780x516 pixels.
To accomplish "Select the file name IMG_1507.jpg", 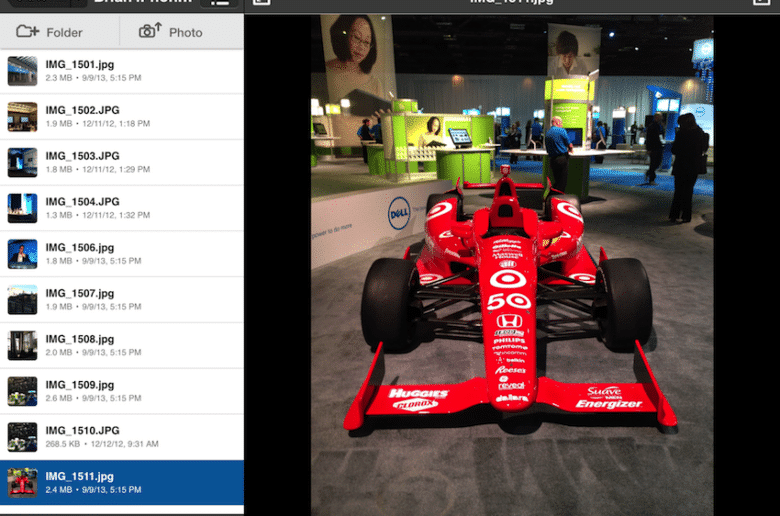I will pyautogui.click(x=80, y=293).
